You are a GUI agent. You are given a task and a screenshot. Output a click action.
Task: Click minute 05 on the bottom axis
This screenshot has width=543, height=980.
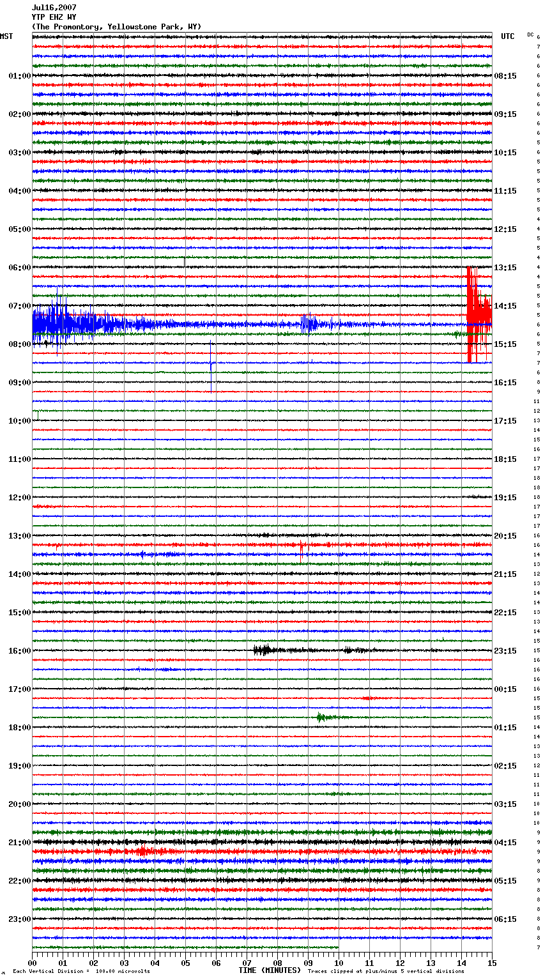pos(186,963)
